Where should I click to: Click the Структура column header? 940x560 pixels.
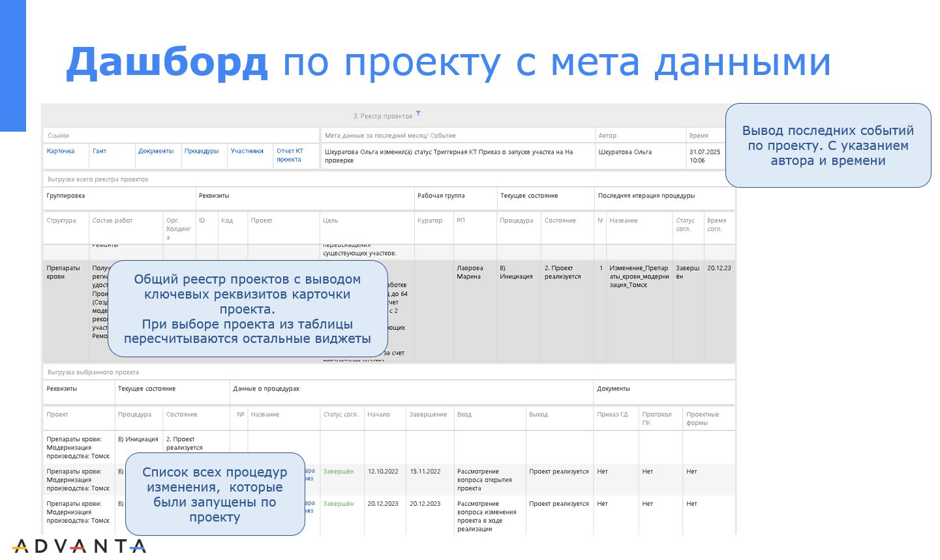(x=61, y=221)
